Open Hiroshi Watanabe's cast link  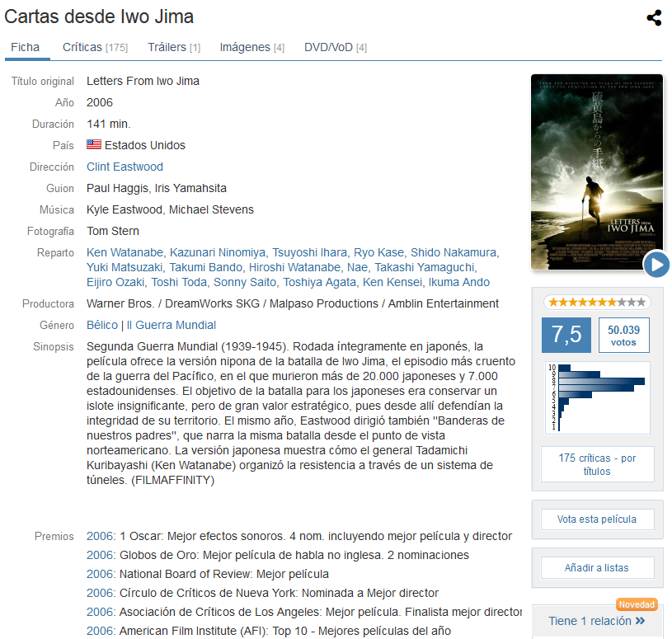coord(295,267)
